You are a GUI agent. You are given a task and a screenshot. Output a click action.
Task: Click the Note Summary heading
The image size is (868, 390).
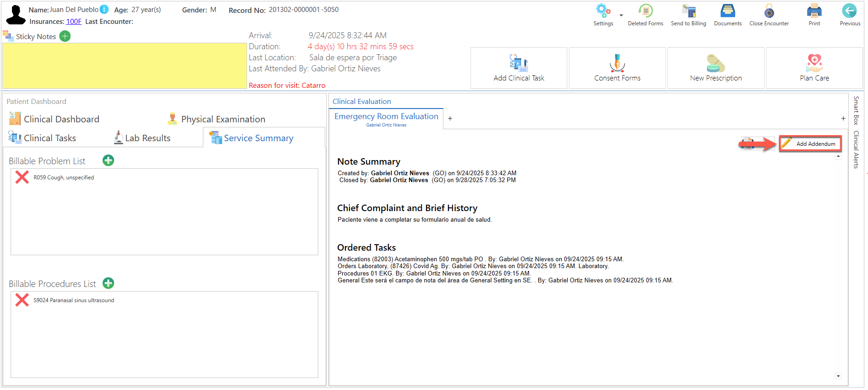click(368, 161)
